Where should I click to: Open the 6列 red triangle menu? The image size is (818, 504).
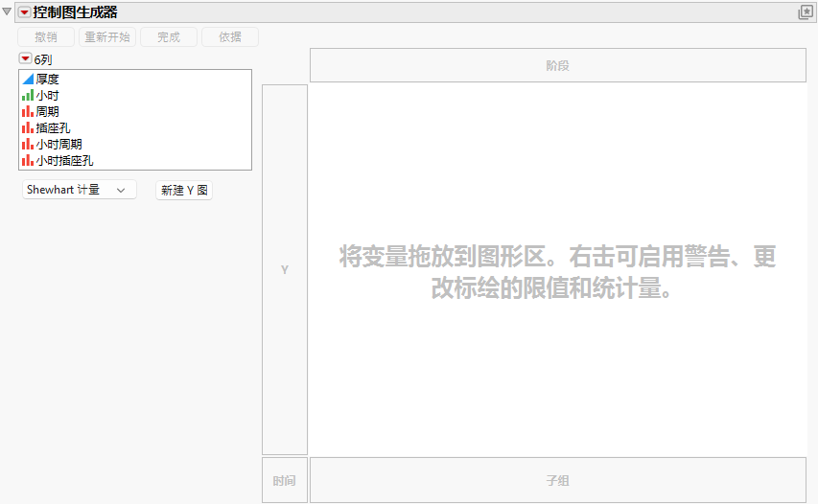pyautogui.click(x=25, y=58)
